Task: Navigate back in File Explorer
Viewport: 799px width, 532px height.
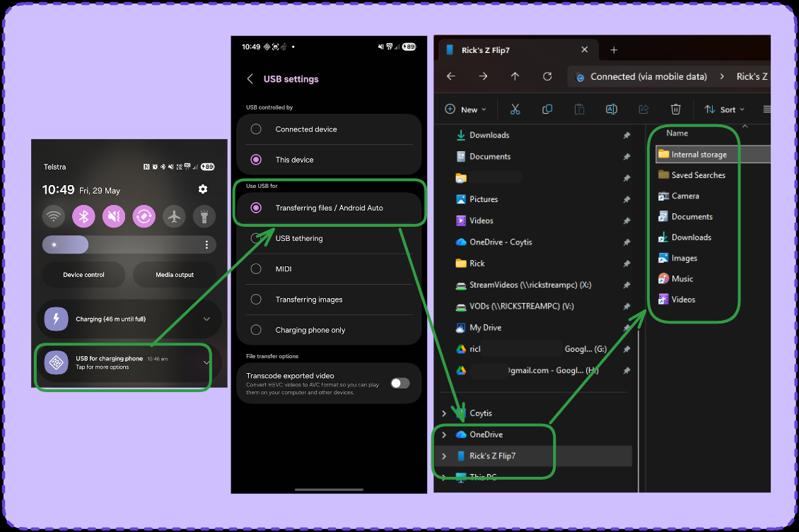Action: [451, 76]
